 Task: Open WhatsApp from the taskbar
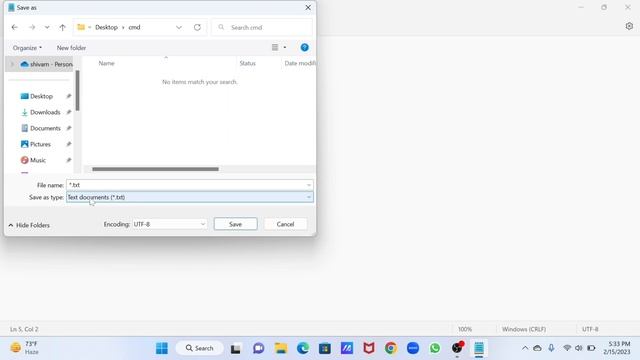tap(435, 348)
